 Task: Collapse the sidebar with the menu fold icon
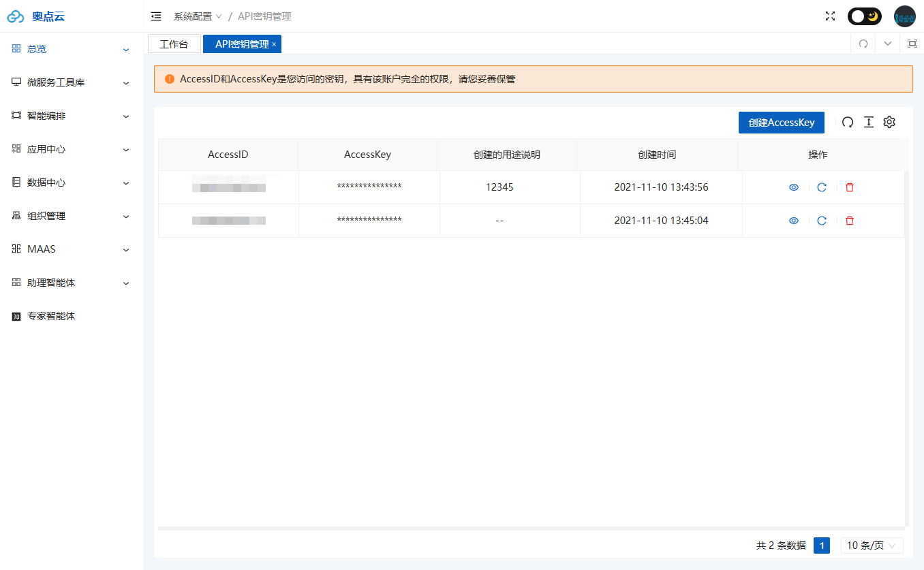click(156, 16)
